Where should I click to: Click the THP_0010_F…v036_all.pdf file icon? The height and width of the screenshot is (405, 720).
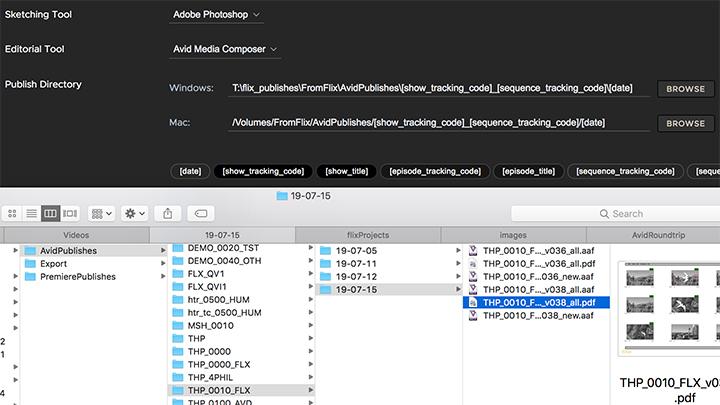click(x=475, y=264)
